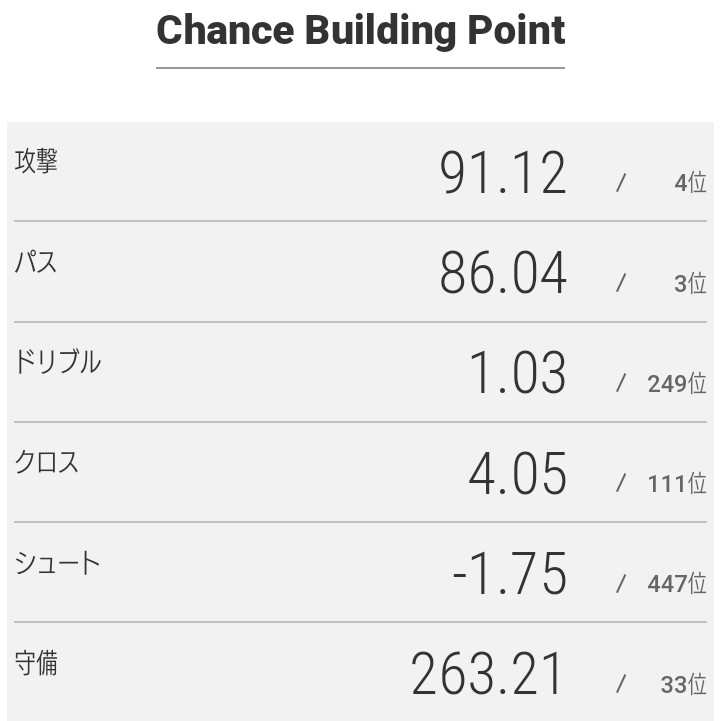The height and width of the screenshot is (721, 720).
Task: Click the クロス value 4.05
Action: [x=517, y=473]
